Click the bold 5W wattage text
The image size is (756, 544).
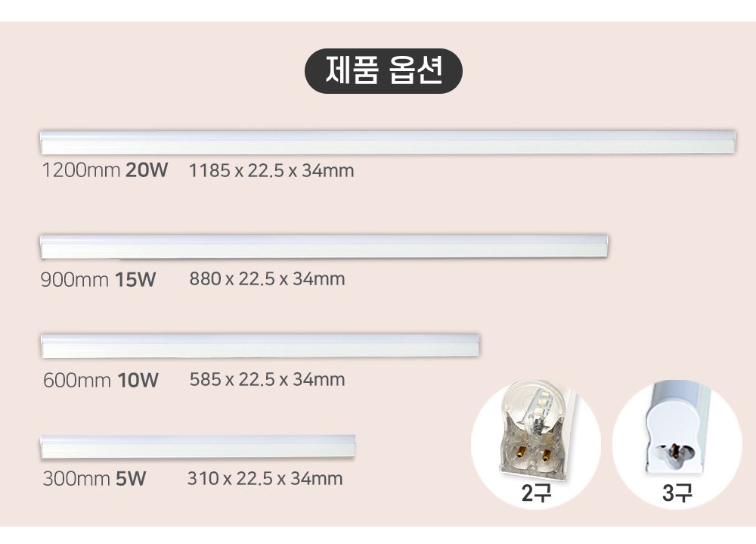131,479
